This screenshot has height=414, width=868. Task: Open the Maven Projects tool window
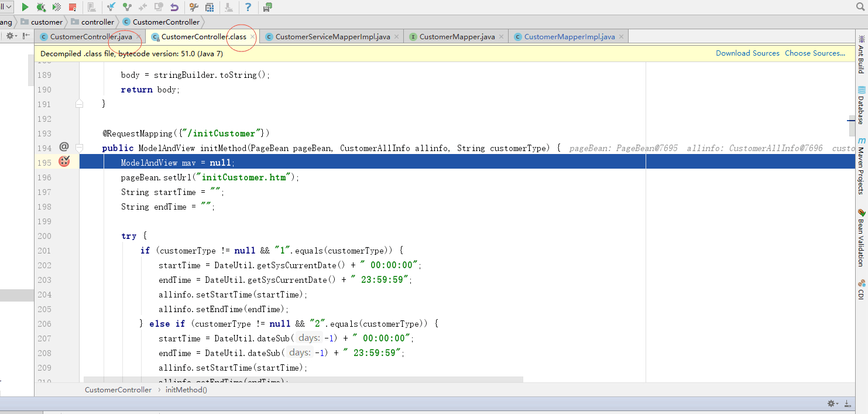[861, 166]
